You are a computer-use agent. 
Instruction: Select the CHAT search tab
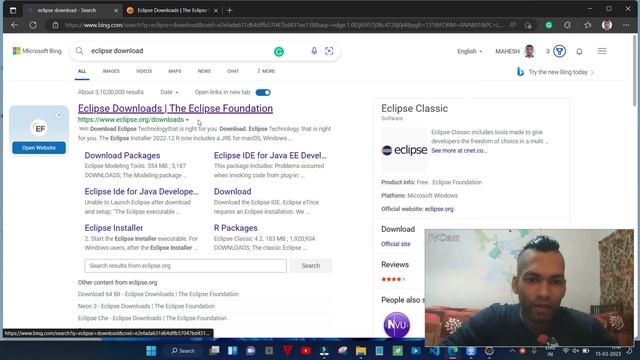(x=233, y=71)
